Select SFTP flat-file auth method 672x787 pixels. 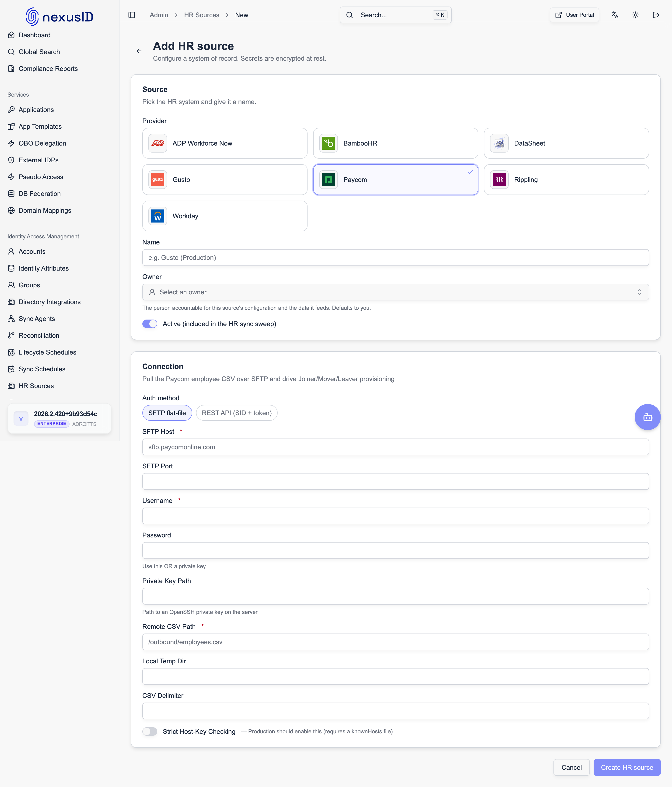pos(167,413)
